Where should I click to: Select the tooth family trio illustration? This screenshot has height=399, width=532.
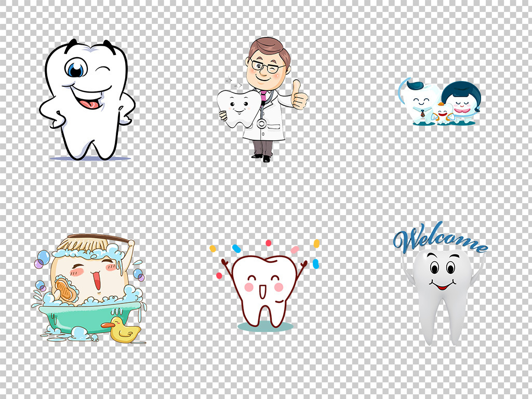coord(440,101)
